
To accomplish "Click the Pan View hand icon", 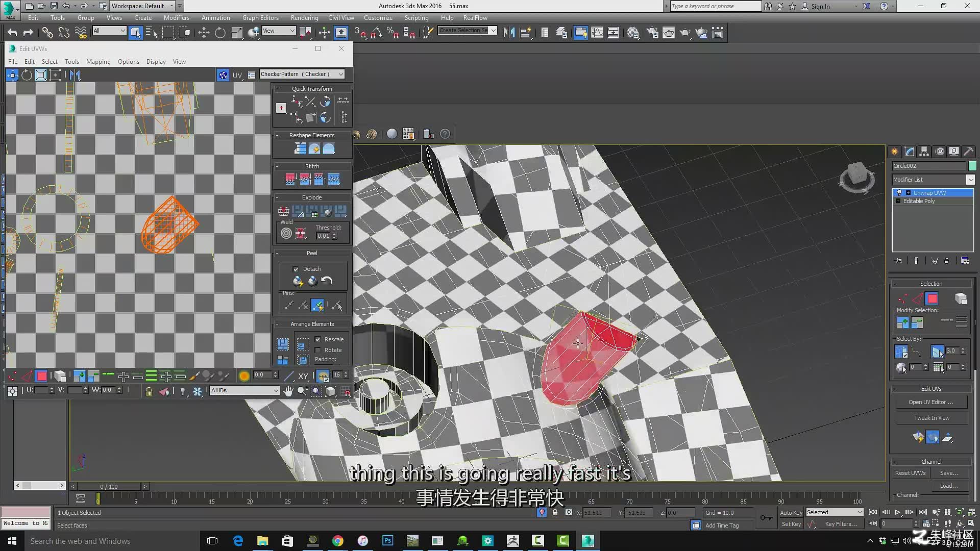I will [288, 391].
